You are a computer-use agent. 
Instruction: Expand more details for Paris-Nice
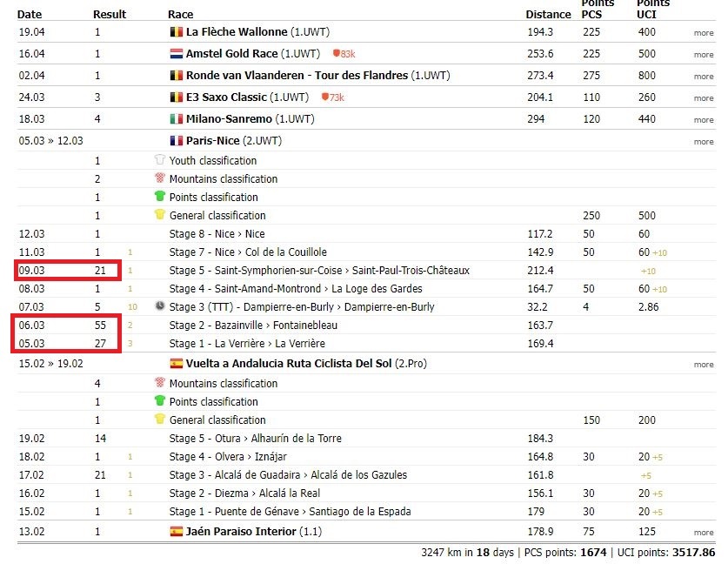tap(704, 142)
